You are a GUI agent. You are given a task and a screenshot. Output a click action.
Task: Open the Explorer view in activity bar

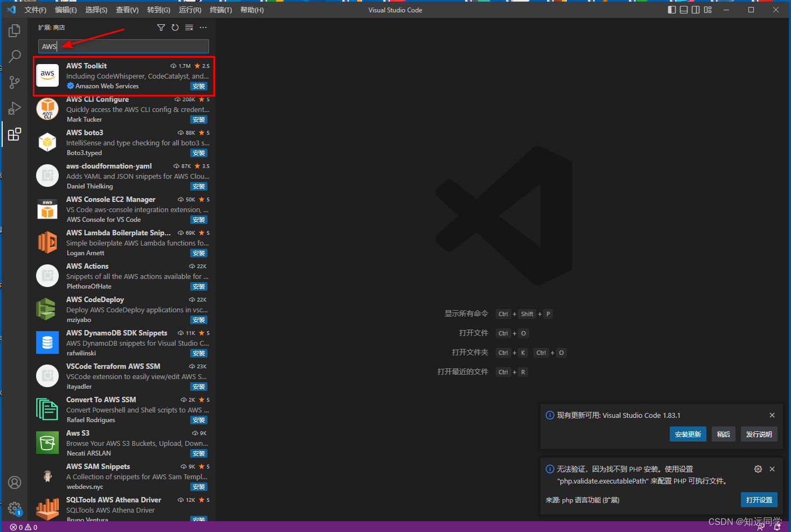click(x=15, y=31)
